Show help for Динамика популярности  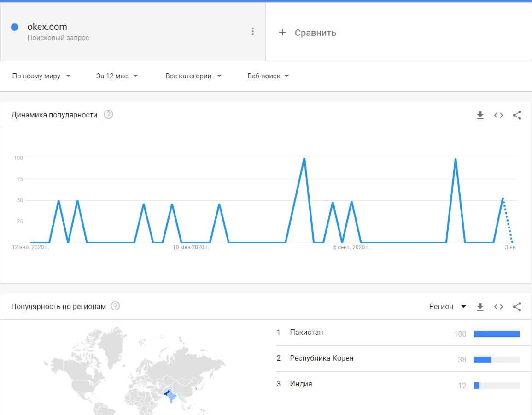[x=108, y=114]
